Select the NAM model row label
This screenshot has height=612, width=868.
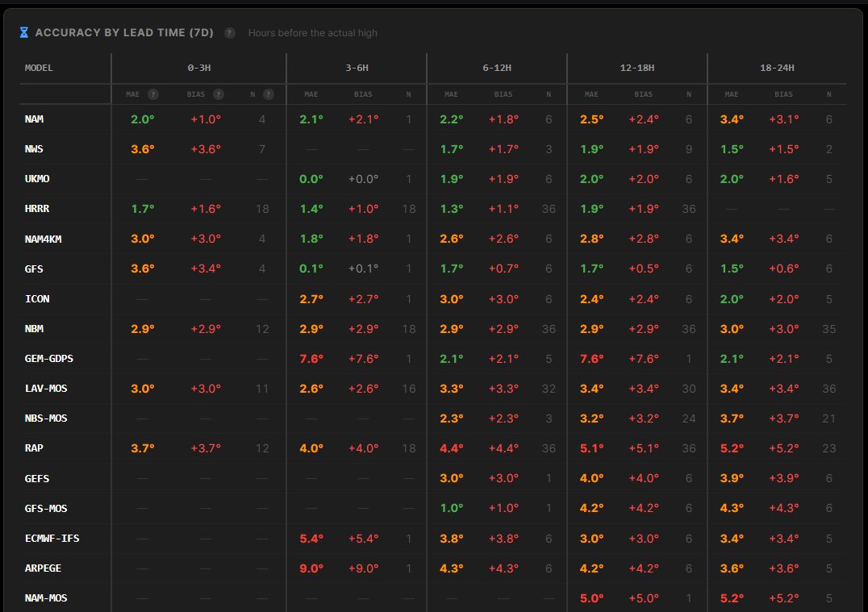pyautogui.click(x=34, y=119)
